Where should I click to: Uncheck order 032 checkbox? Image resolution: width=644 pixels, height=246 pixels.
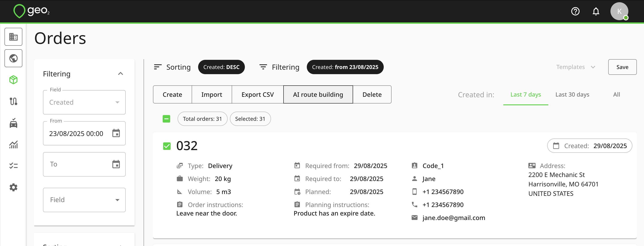(167, 146)
